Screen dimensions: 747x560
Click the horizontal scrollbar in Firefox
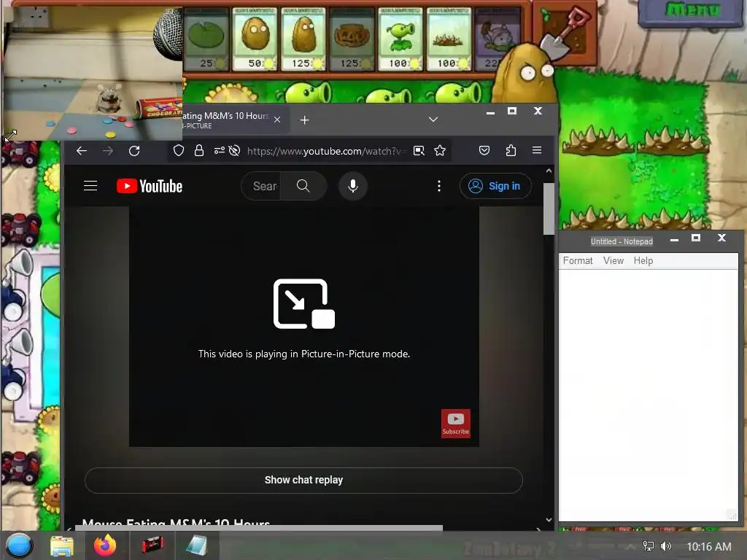tap(259, 528)
